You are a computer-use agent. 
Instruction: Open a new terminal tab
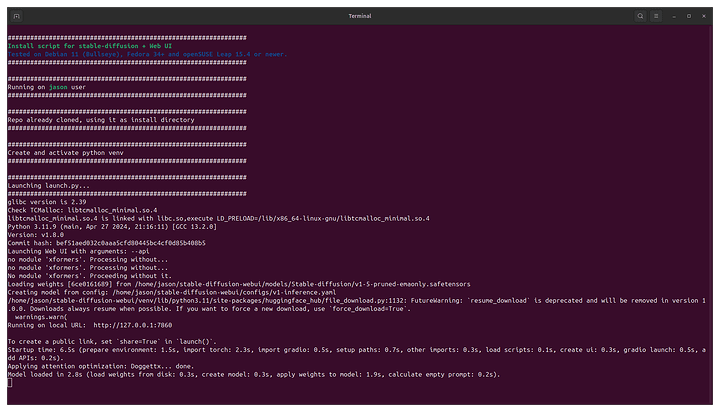point(15,16)
